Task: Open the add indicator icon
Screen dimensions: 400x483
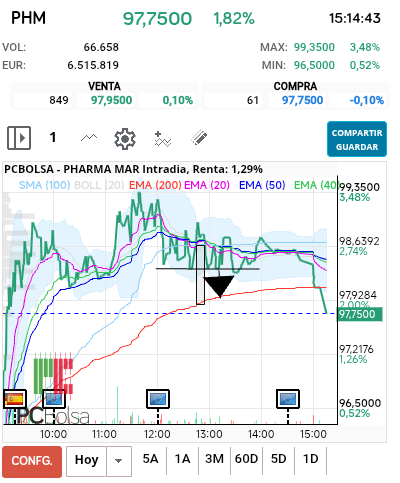Action: pyautogui.click(x=163, y=139)
